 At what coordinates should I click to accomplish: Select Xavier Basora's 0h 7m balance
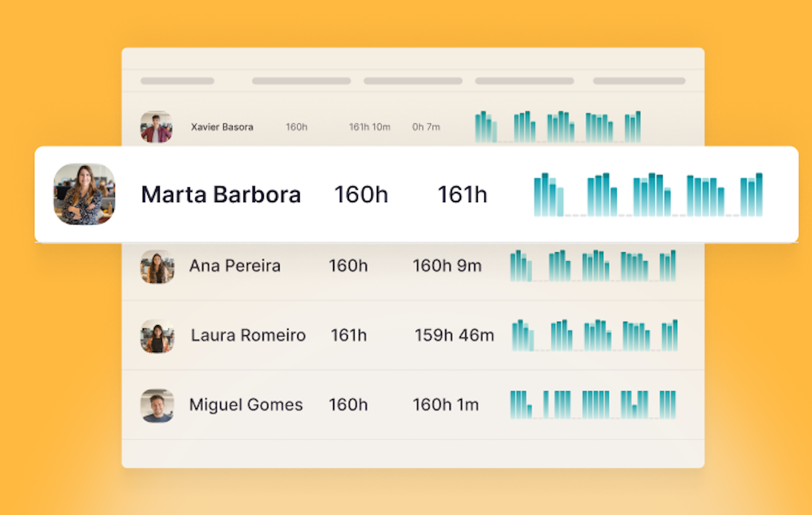tap(426, 127)
